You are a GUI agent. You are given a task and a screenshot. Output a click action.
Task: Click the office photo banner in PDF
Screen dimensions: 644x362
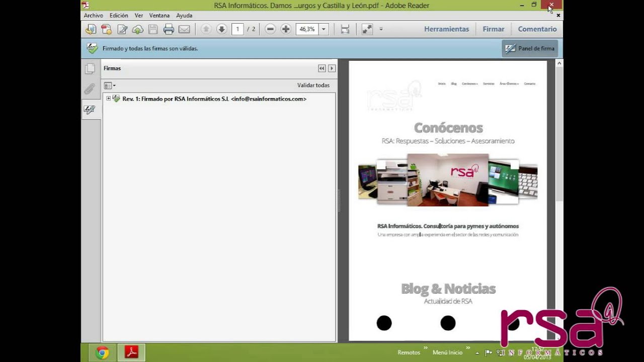pyautogui.click(x=448, y=180)
